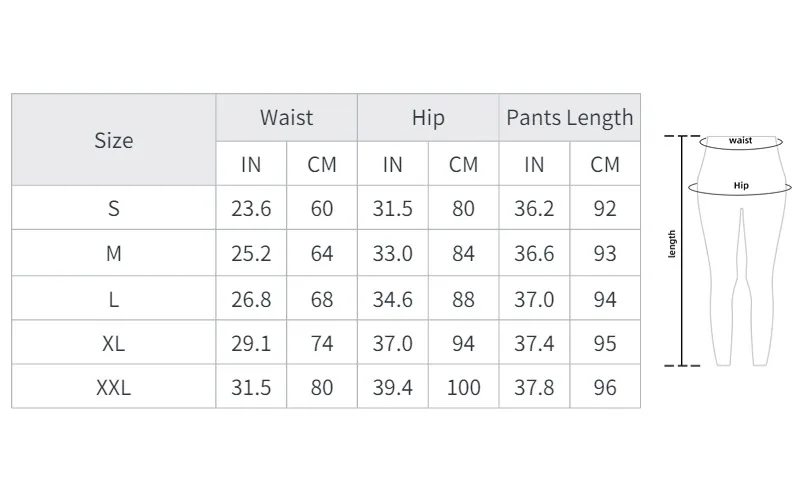The image size is (800, 500).
Task: Click the Hip oval on leggings diagram
Action: click(x=740, y=186)
